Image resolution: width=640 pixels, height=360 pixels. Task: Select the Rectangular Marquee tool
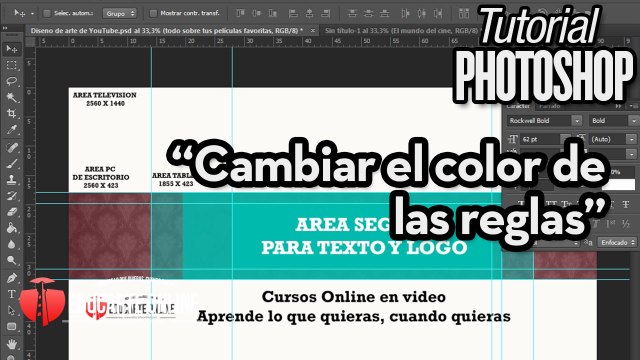[11, 65]
